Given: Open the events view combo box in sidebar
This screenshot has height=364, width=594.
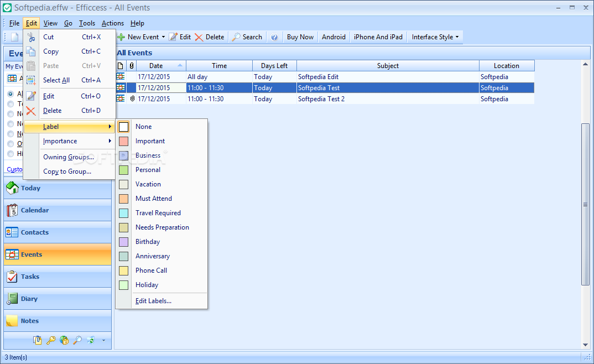Looking at the screenshot, I should pyautogui.click(x=14, y=79).
